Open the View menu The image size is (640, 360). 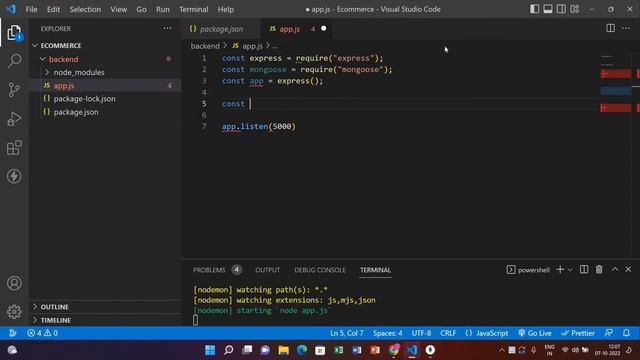click(x=118, y=9)
